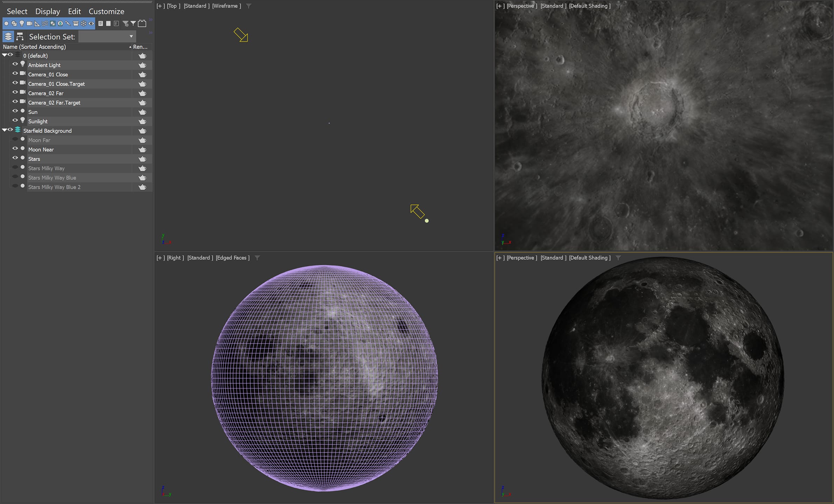Viewport: 834px width, 504px height.
Task: Collapse the 0 (default) layer tree
Action: [x=4, y=55]
